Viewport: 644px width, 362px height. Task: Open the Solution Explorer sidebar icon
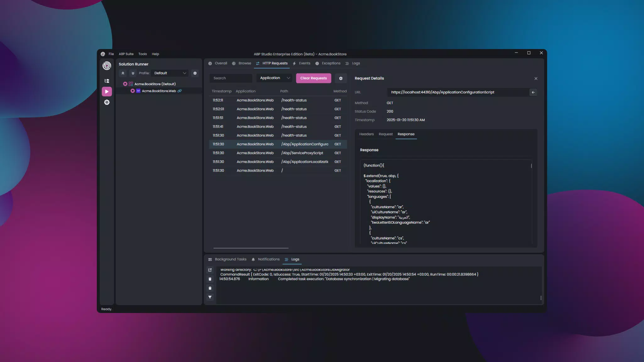pyautogui.click(x=107, y=81)
